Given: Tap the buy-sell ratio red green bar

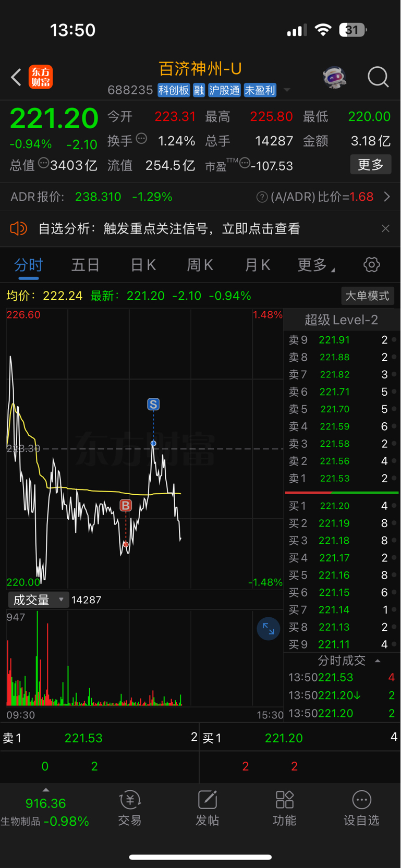Looking at the screenshot, I should pyautogui.click(x=342, y=492).
